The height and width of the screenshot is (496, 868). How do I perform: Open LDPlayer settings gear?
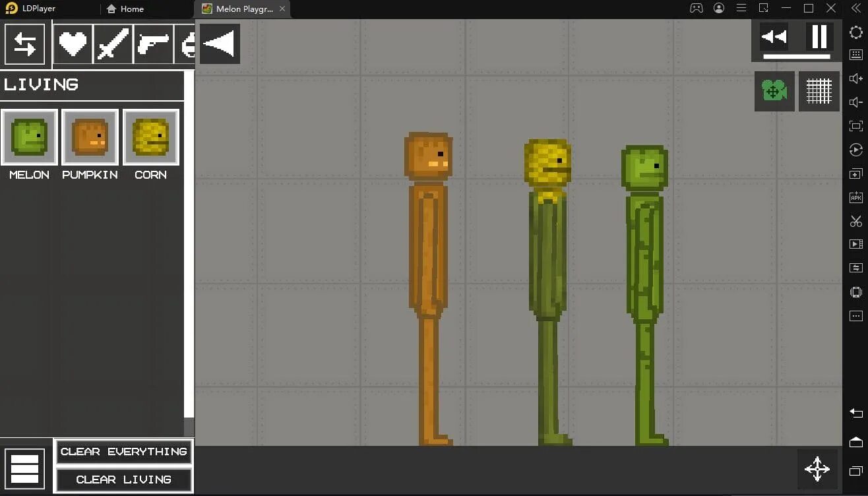pos(855,32)
